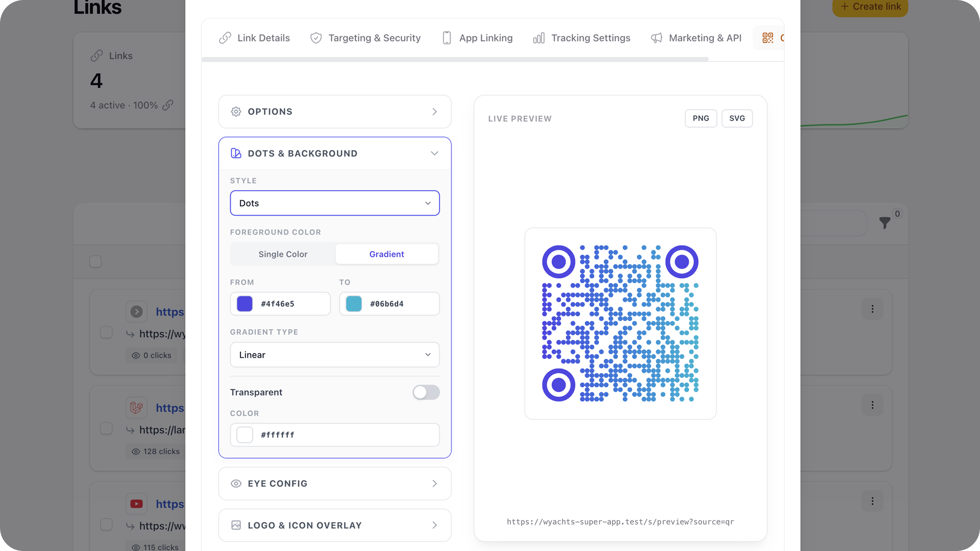Check the 128 clicks link row checkbox
980x551 pixels.
(x=106, y=428)
